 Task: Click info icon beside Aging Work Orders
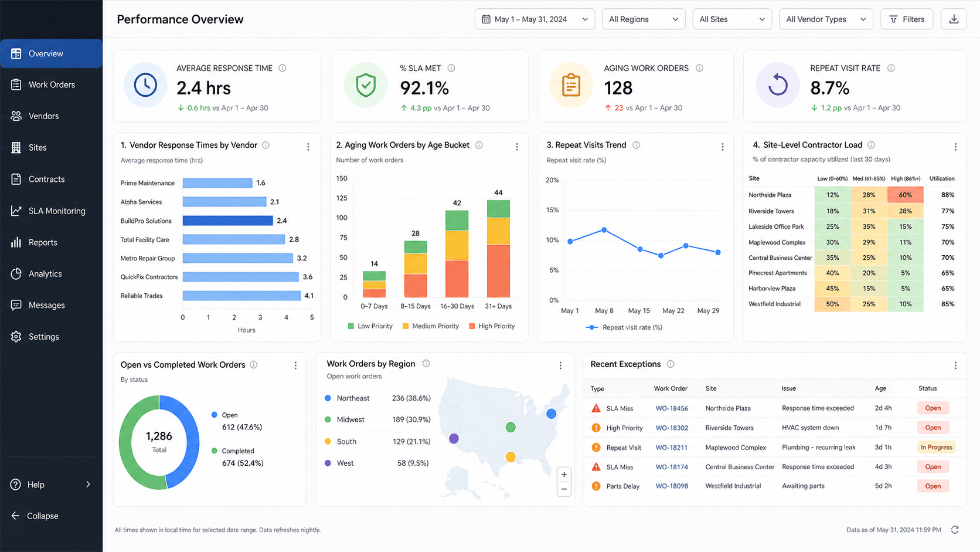(699, 68)
